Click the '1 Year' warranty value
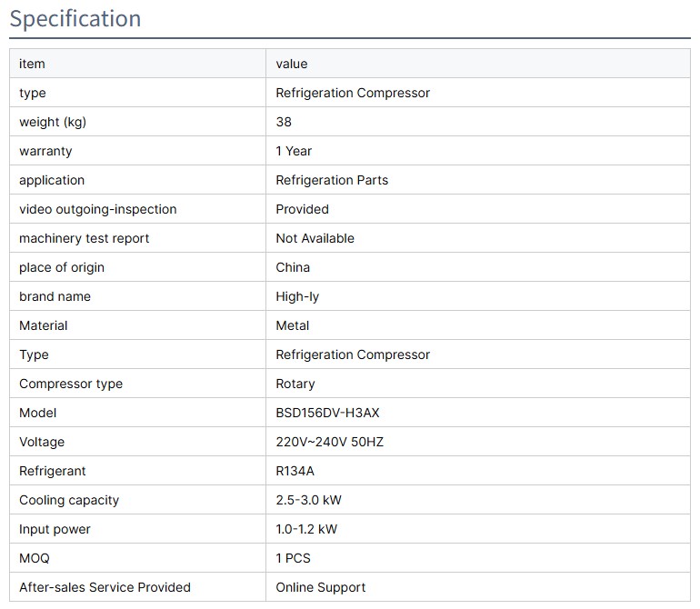This screenshot has width=700, height=609. coord(294,151)
